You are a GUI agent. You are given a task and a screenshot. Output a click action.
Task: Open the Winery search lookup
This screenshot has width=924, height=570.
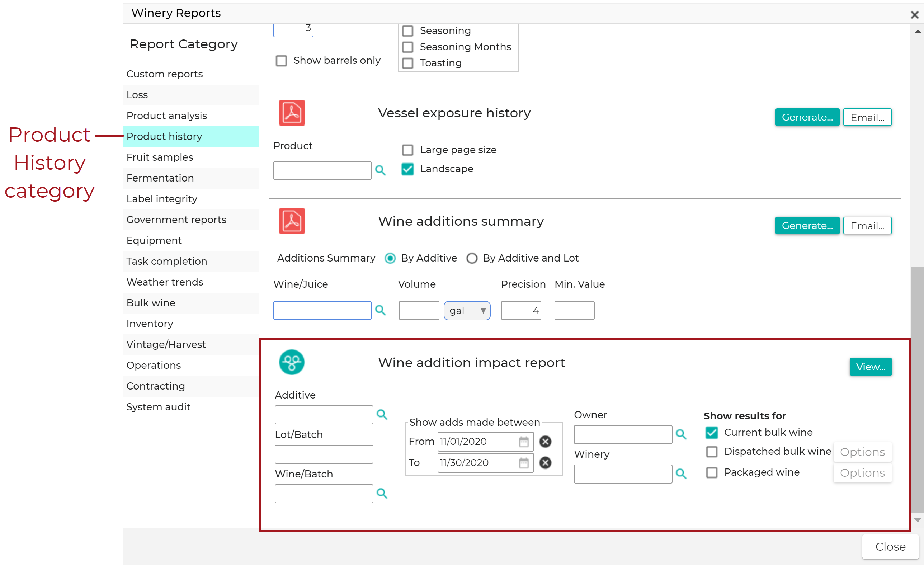(681, 474)
